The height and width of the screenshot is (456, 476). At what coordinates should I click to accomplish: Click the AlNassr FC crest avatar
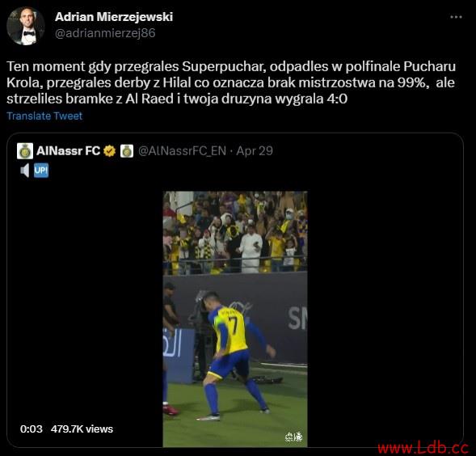[25, 151]
